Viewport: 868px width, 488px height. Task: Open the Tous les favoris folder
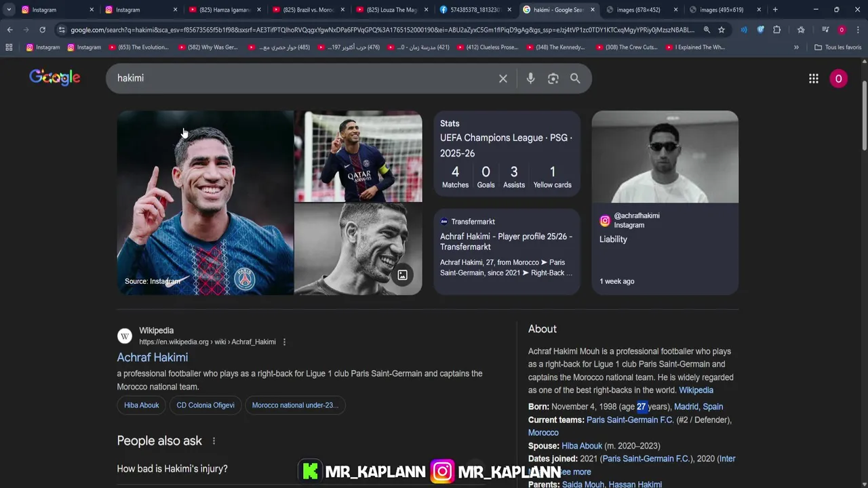tap(837, 47)
